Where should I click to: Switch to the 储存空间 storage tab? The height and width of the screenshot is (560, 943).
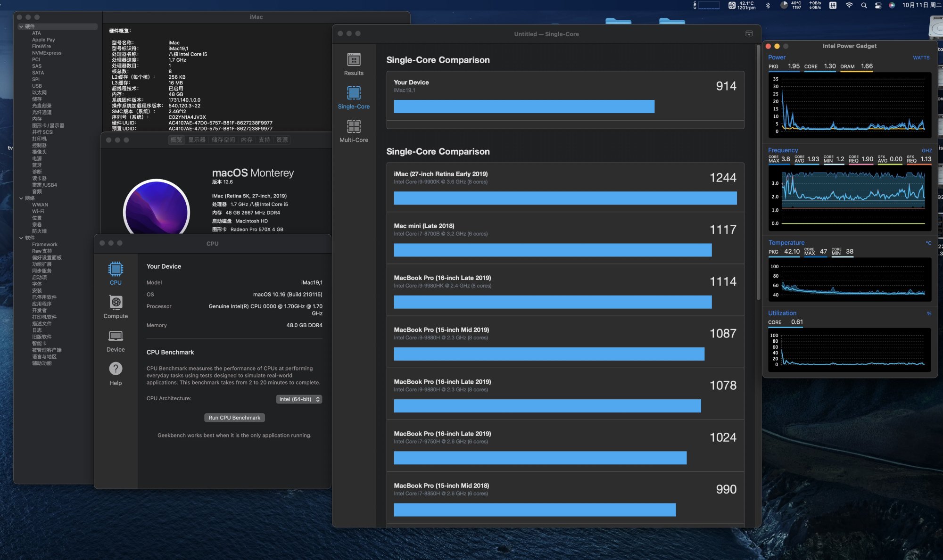coord(223,140)
